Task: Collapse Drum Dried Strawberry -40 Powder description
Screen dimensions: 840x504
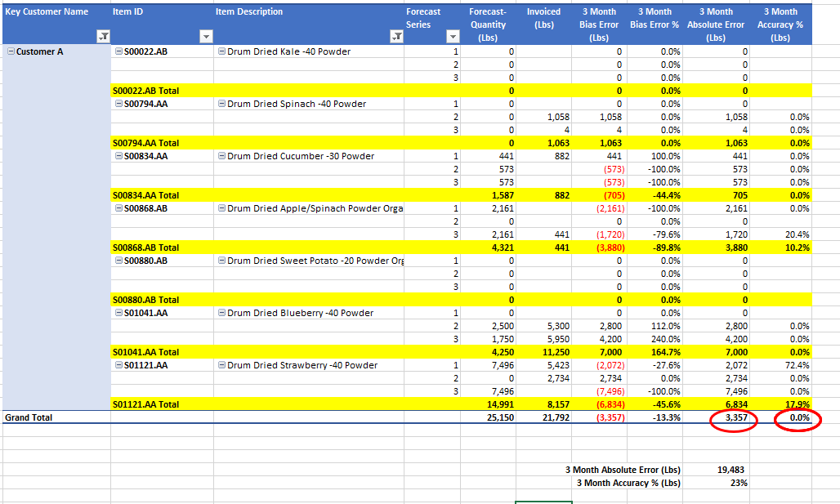Action: coord(221,365)
